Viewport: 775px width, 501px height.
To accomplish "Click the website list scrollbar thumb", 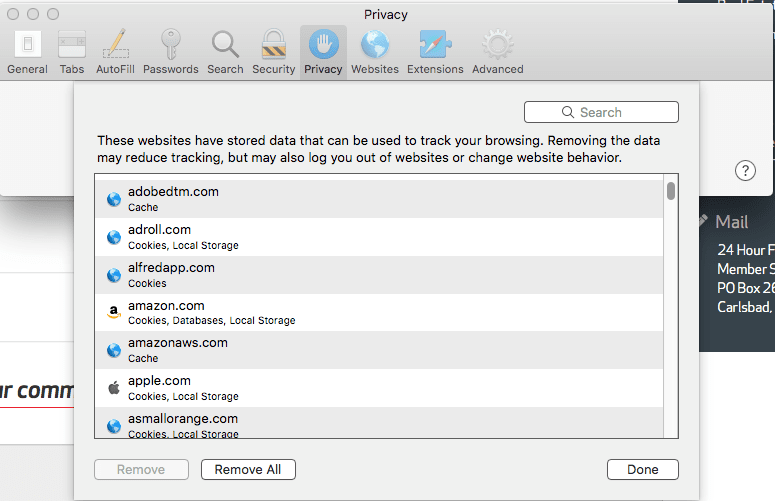I will click(671, 191).
